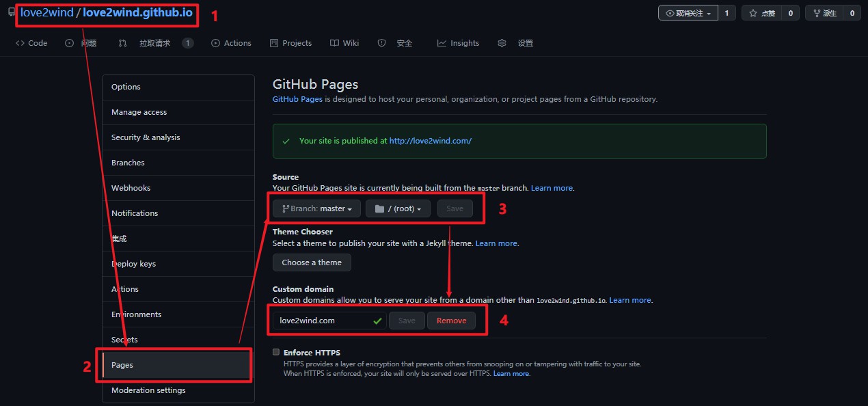
Task: Click the Theme Chooser section heading
Action: 303,232
